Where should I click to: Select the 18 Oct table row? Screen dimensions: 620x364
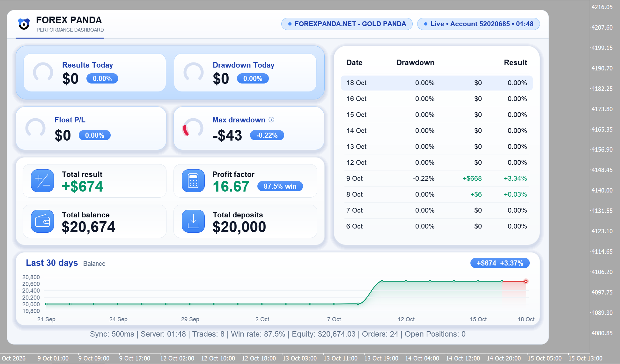coord(437,83)
